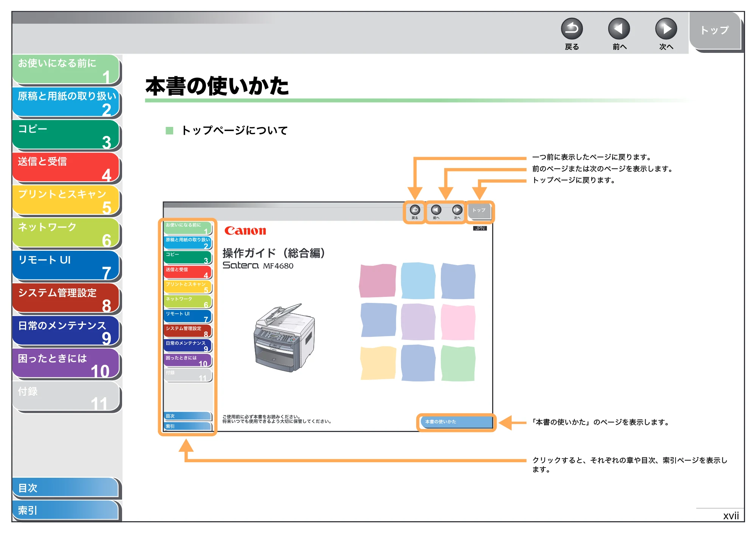Screen dimensions: 756x534
Task: Open chapter 2 原稿と用紙の取り扱い tab
Action: point(66,102)
